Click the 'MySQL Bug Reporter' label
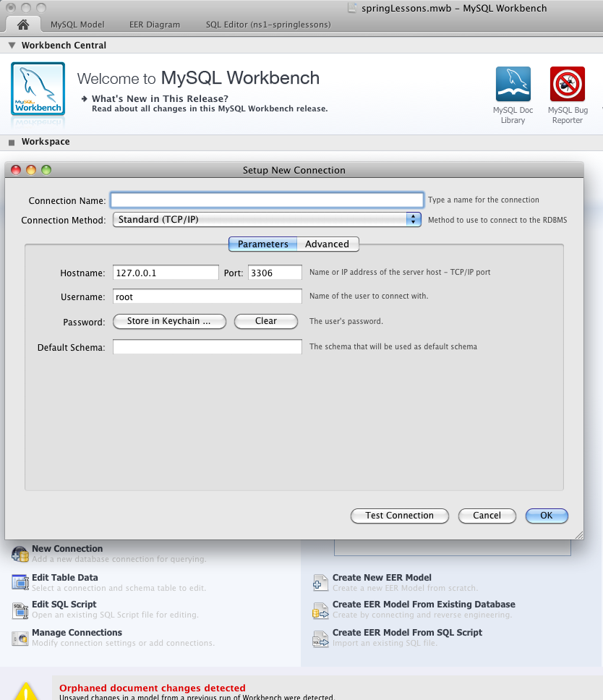The height and width of the screenshot is (700, 603). (568, 115)
